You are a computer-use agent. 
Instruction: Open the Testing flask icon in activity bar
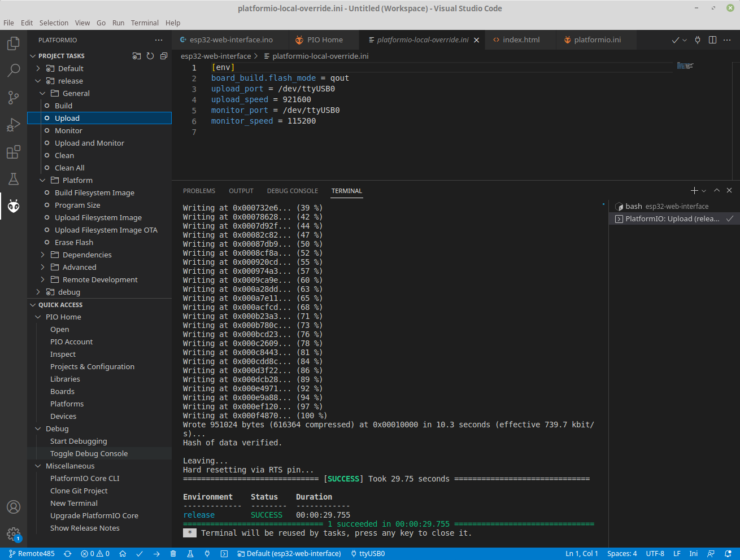point(14,180)
